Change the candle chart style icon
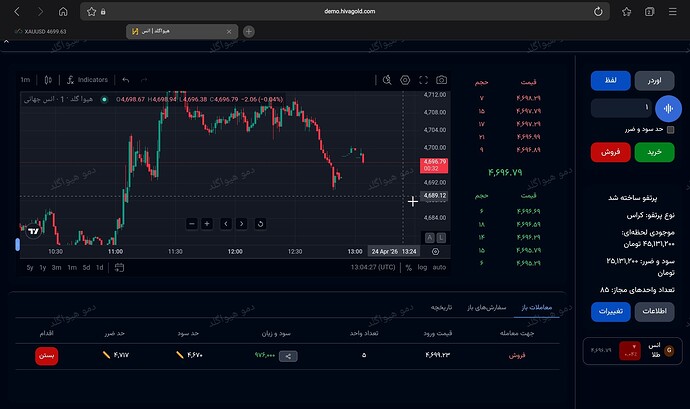 48,80
